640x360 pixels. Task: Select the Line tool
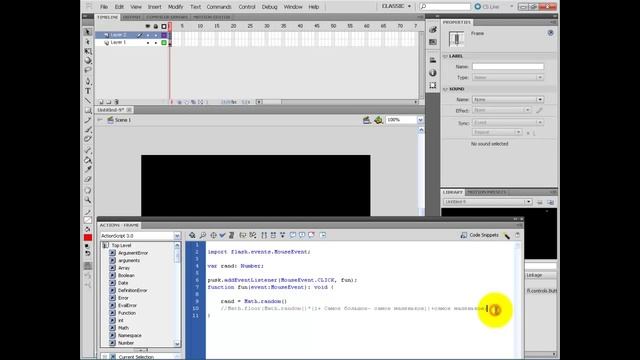88,100
